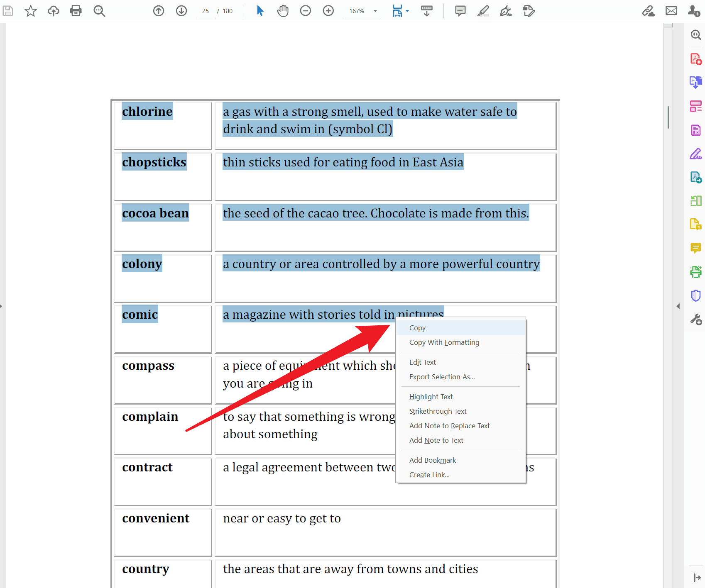The height and width of the screenshot is (588, 705).
Task: Open Create PDF tool in sidebar
Action: pyautogui.click(x=696, y=59)
